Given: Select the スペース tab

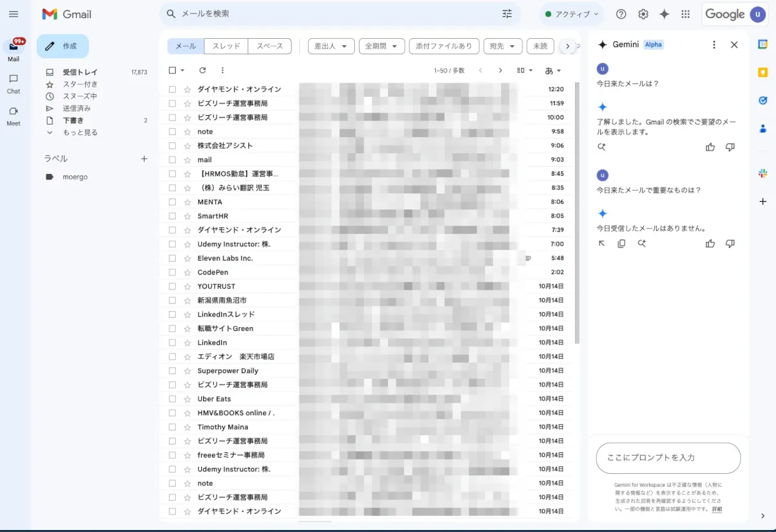Looking at the screenshot, I should [270, 47].
